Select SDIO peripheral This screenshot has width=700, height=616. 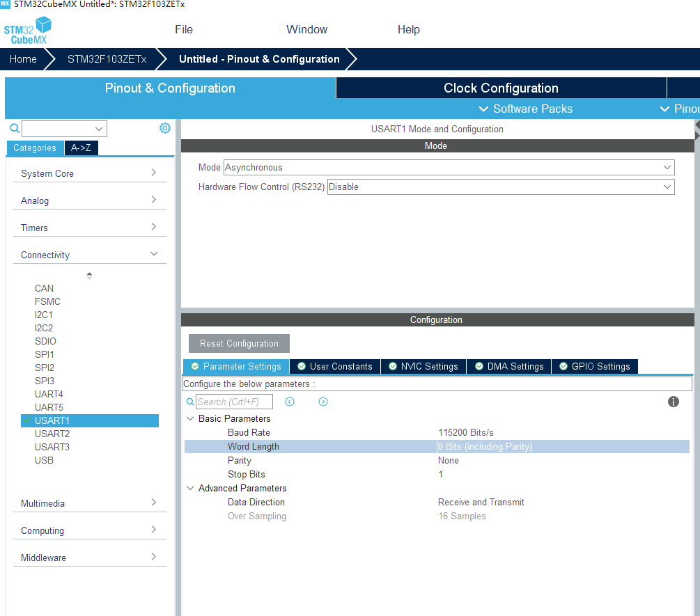pos(45,341)
